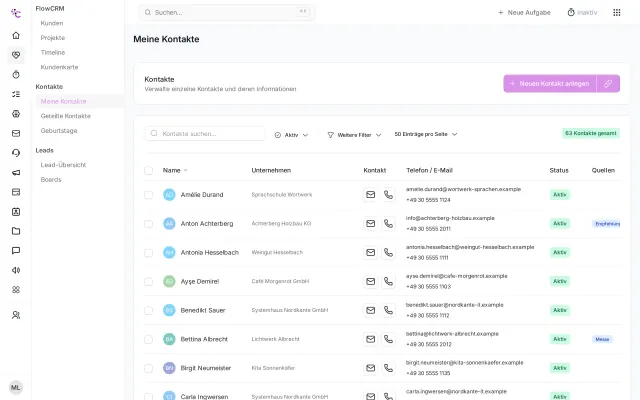This screenshot has height=400, width=640.
Task: Open contact Bettina Albrecht by name
Action: tap(204, 339)
